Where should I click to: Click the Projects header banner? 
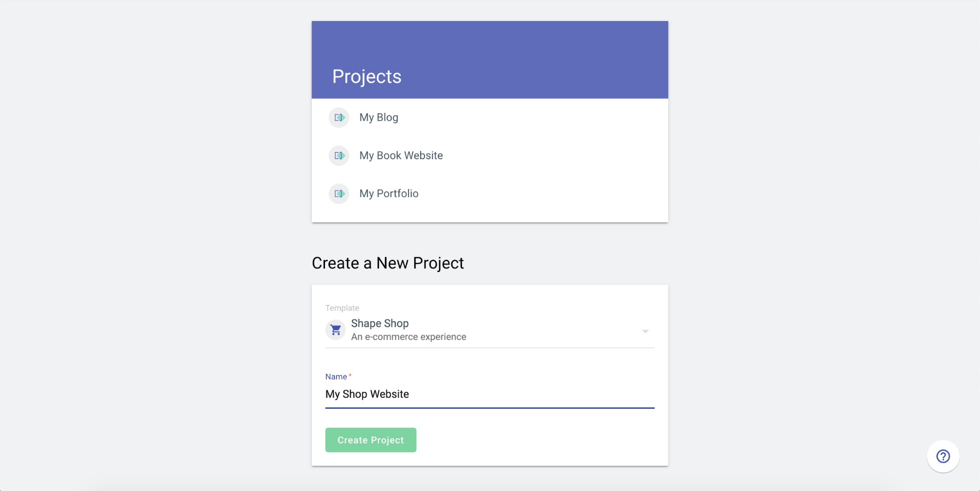(x=490, y=60)
